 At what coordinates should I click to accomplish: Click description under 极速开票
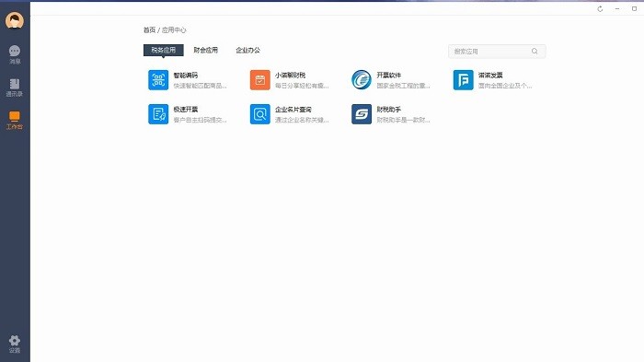[x=200, y=120]
